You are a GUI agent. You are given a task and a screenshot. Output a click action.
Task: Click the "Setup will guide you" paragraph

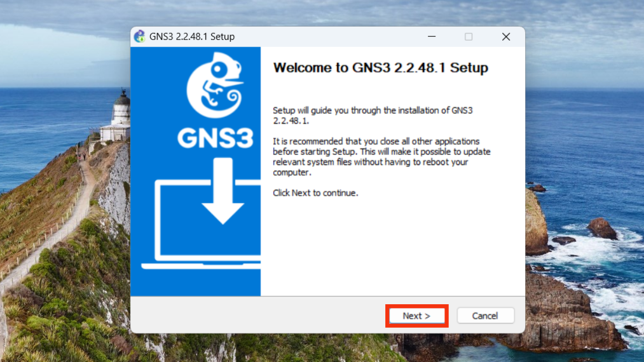(x=373, y=115)
